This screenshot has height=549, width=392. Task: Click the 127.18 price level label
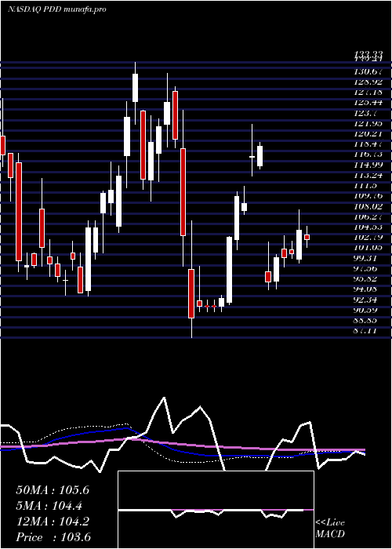(x=368, y=93)
